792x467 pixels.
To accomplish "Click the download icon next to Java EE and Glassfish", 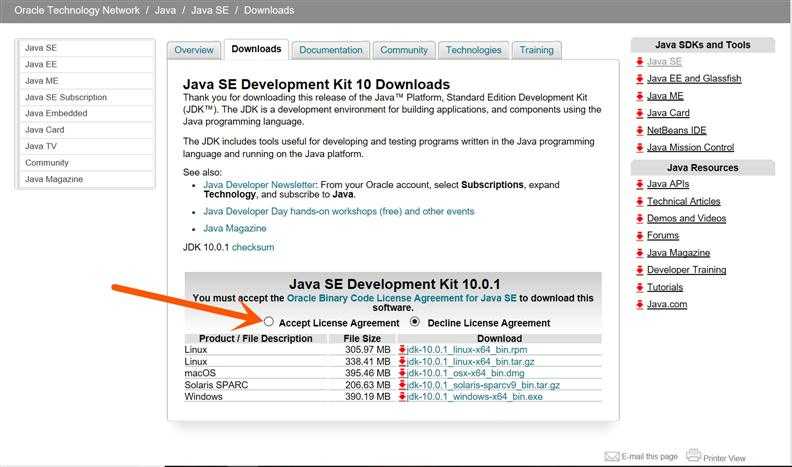I will (x=639, y=79).
